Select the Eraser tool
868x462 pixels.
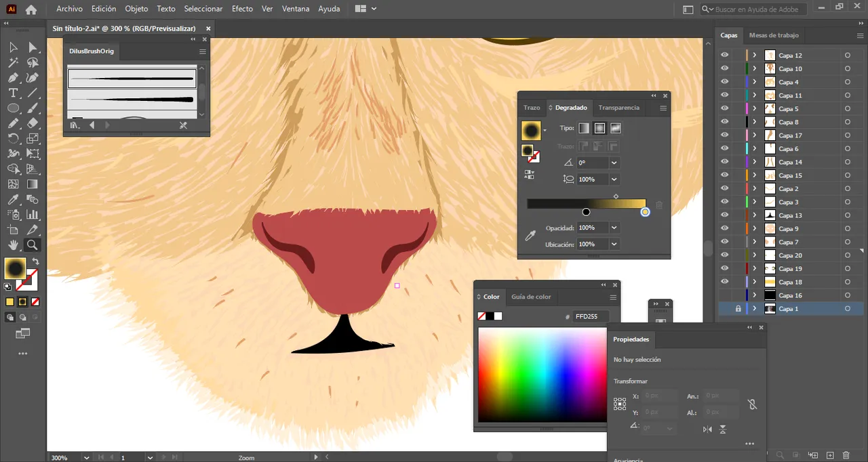pyautogui.click(x=33, y=123)
